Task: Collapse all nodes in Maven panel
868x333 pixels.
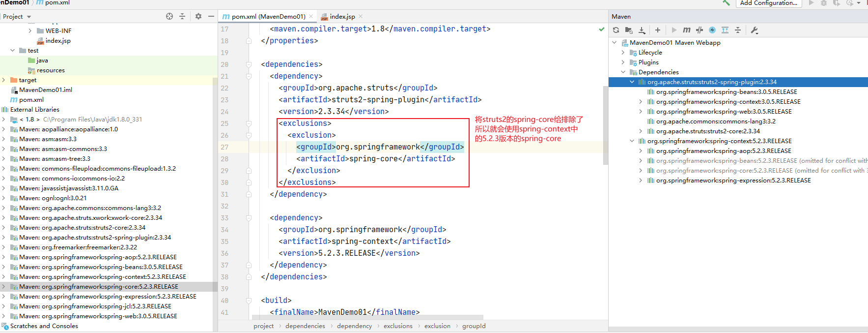Action: point(738,30)
